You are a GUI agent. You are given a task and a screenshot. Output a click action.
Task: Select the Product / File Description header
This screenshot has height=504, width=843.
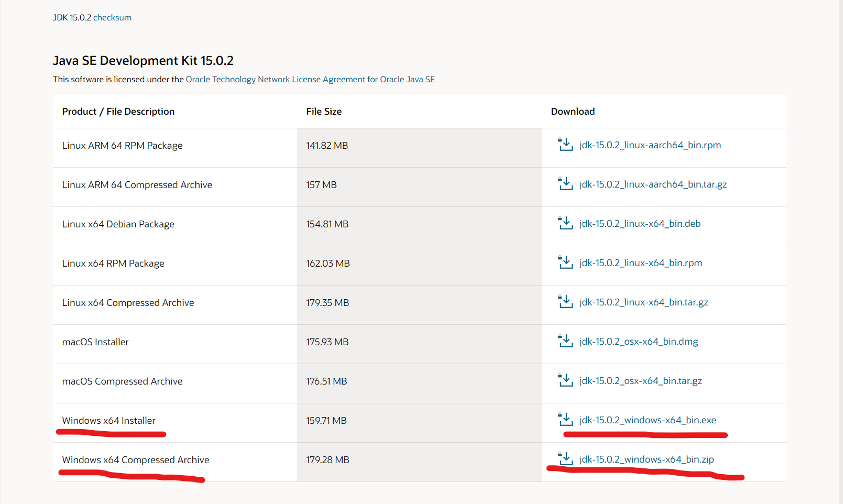pos(118,112)
